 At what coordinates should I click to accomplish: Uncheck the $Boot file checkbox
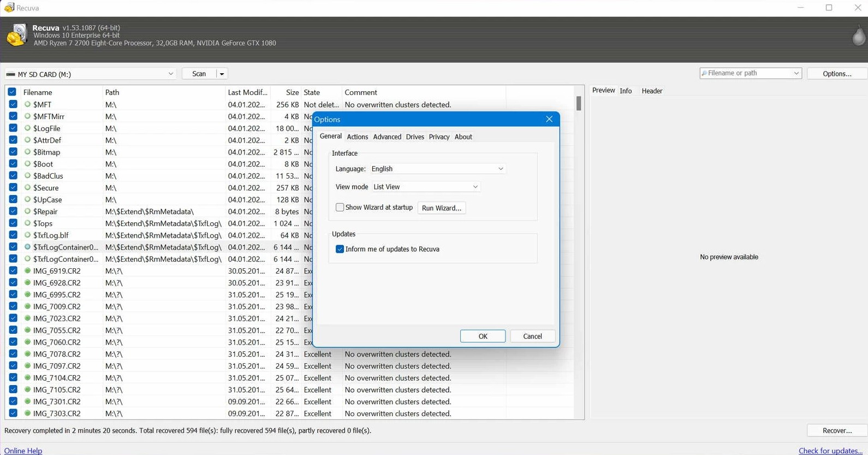click(x=13, y=164)
